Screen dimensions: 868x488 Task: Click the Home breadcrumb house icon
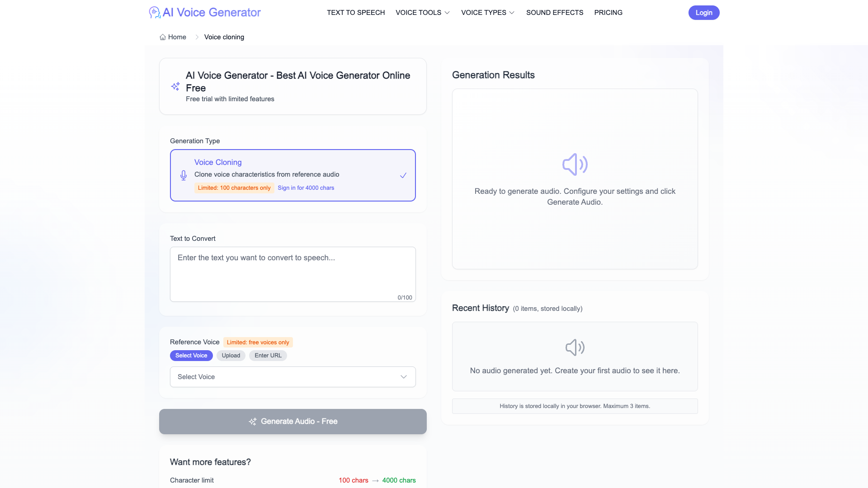163,37
